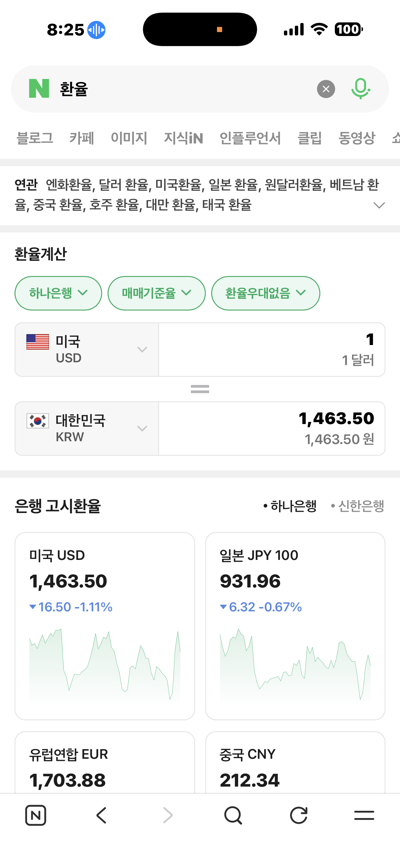Switch to the 블로그 tab
This screenshot has width=400, height=868.
coord(35,138)
